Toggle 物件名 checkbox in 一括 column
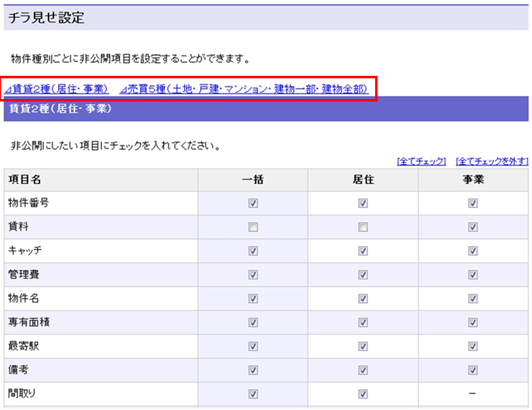 coord(253,299)
